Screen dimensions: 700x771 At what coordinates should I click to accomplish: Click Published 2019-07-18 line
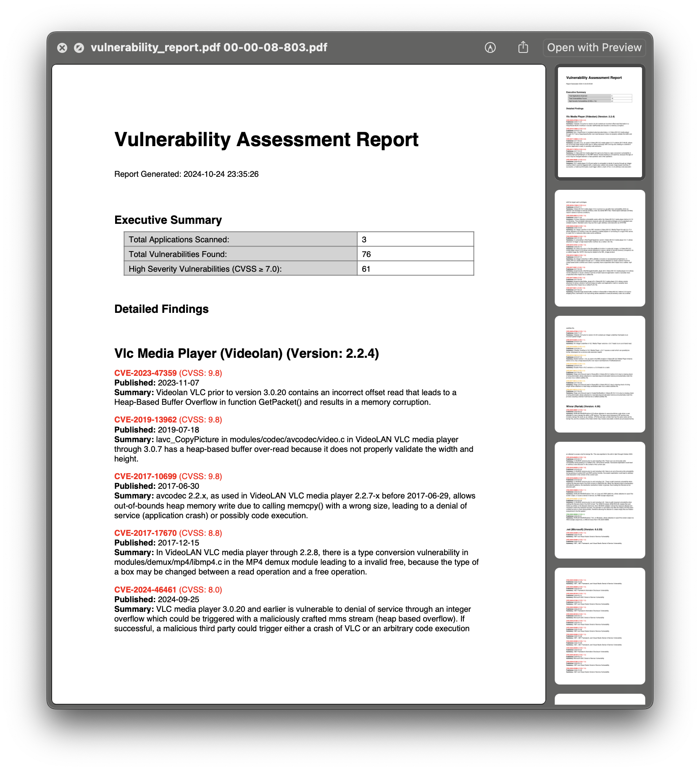coord(157,430)
